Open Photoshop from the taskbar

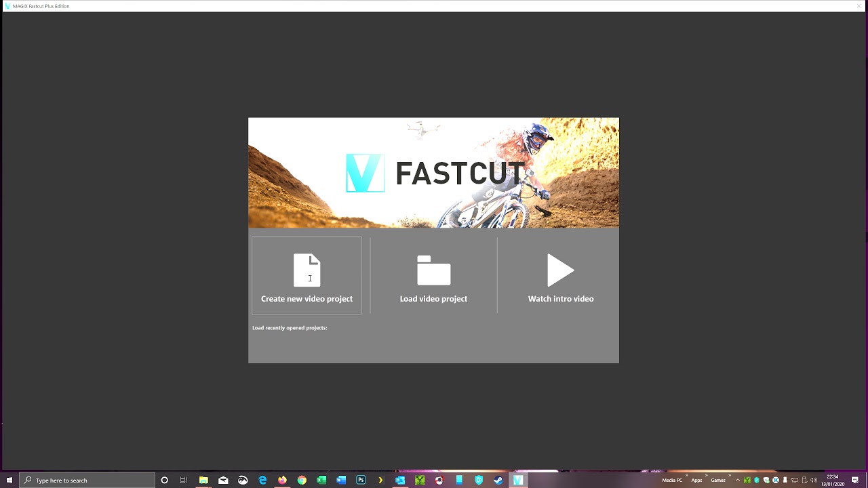(361, 480)
